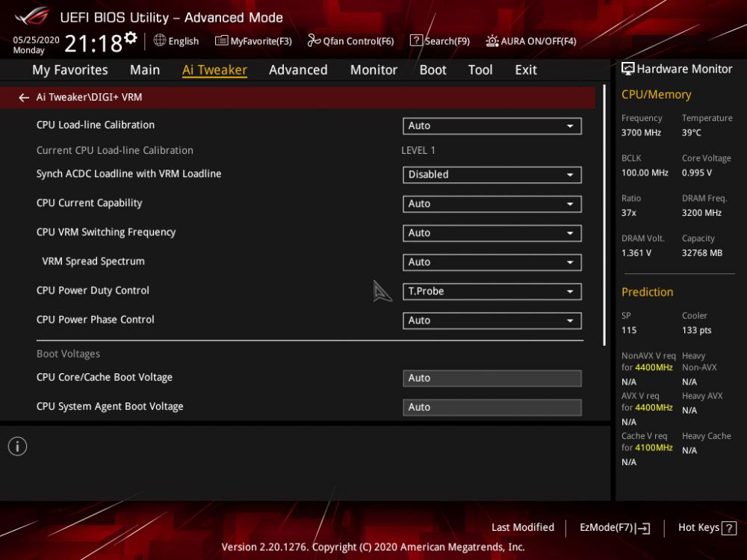Select the Ai Tweaker tab
Screen dimensions: 747x560
[x=214, y=70]
